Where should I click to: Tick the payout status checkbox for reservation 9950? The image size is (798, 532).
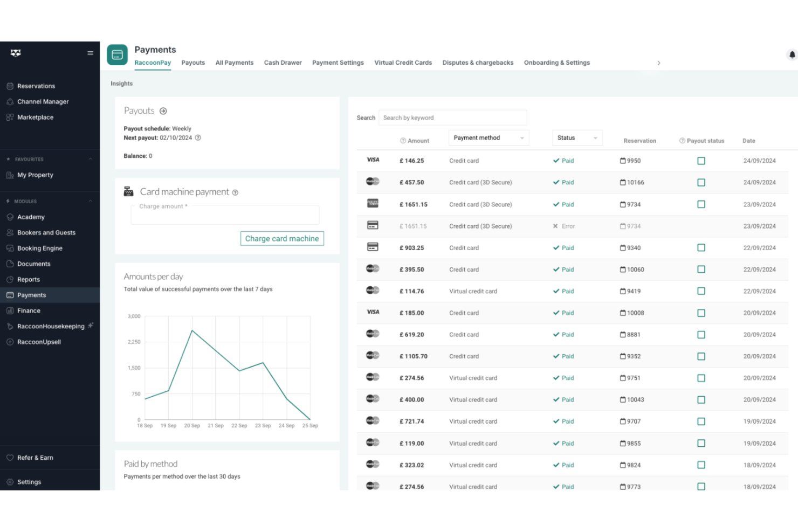701,161
